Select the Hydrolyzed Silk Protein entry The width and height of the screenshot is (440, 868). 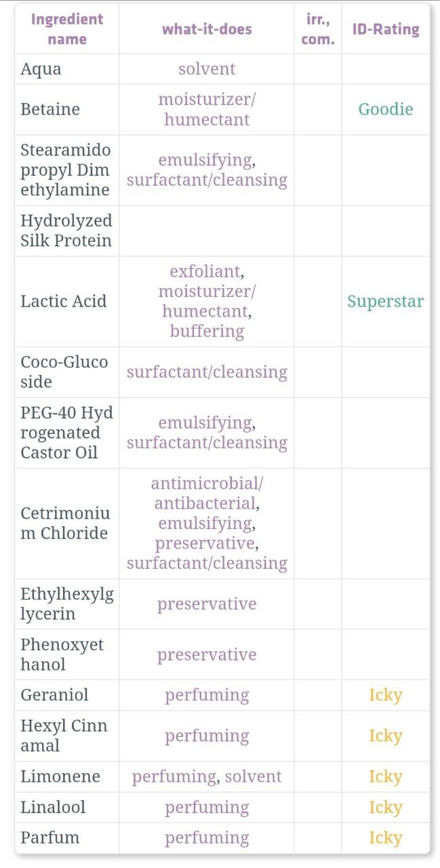pyautogui.click(x=66, y=231)
